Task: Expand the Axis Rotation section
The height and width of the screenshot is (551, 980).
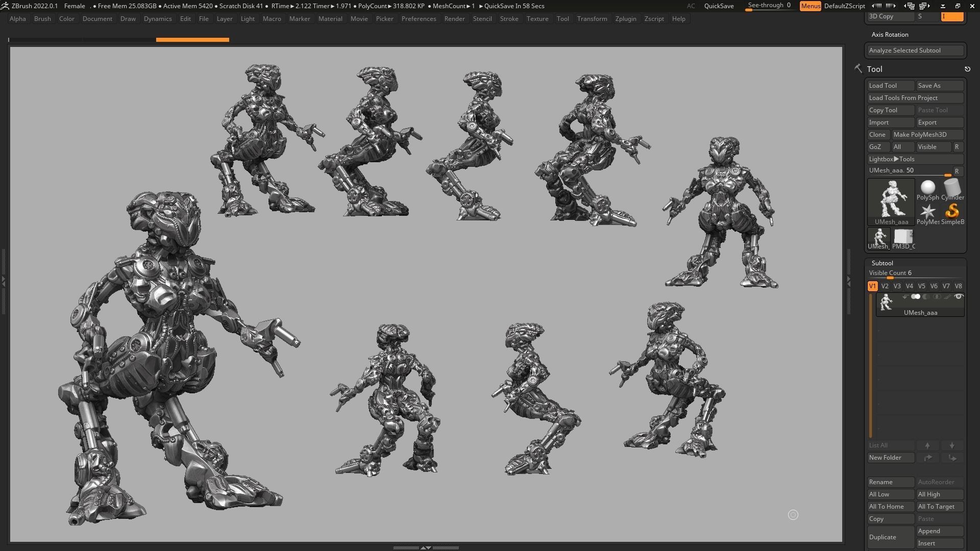Action: coord(890,35)
